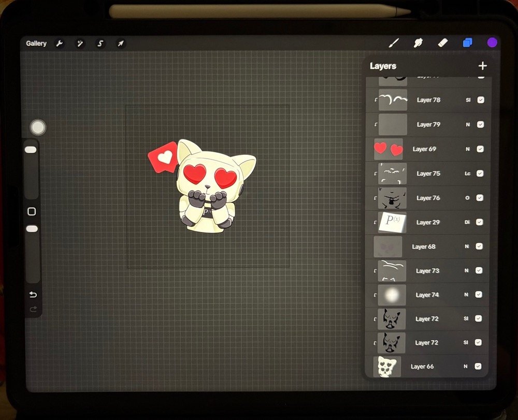This screenshot has height=420, width=518.
Task: Expand blend mode N on Layer 73
Action: (x=467, y=270)
